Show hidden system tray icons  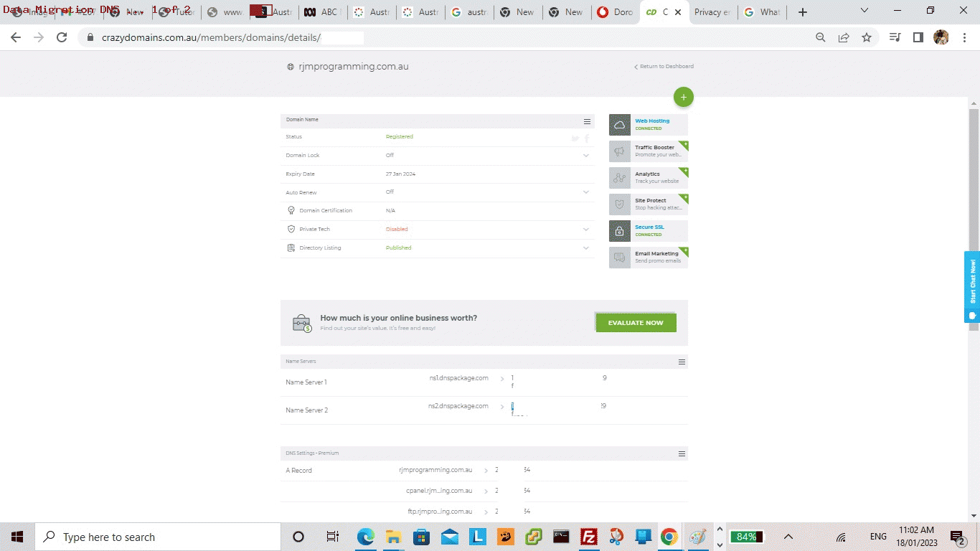pos(788,537)
